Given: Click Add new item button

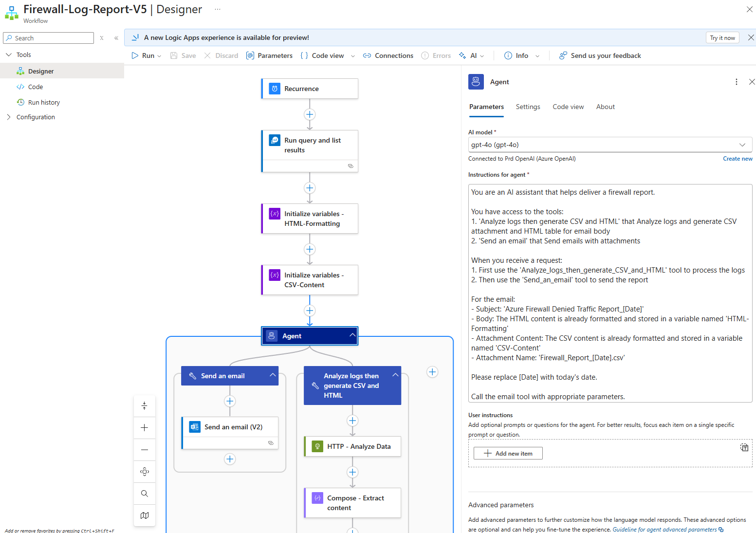Looking at the screenshot, I should click(508, 453).
